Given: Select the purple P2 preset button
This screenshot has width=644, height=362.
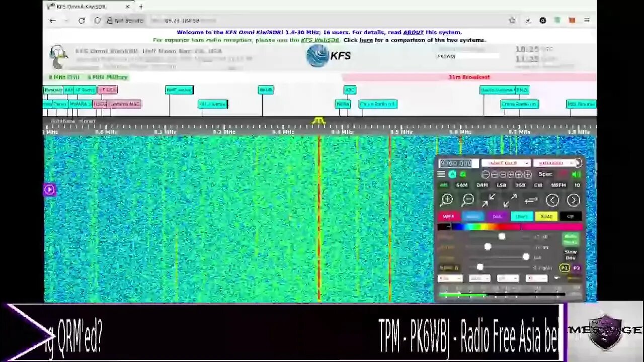Looking at the screenshot, I should coord(577,268).
